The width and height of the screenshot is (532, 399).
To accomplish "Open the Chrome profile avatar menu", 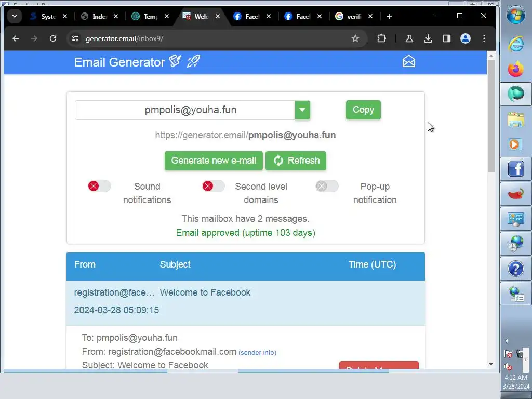I will (x=465, y=38).
